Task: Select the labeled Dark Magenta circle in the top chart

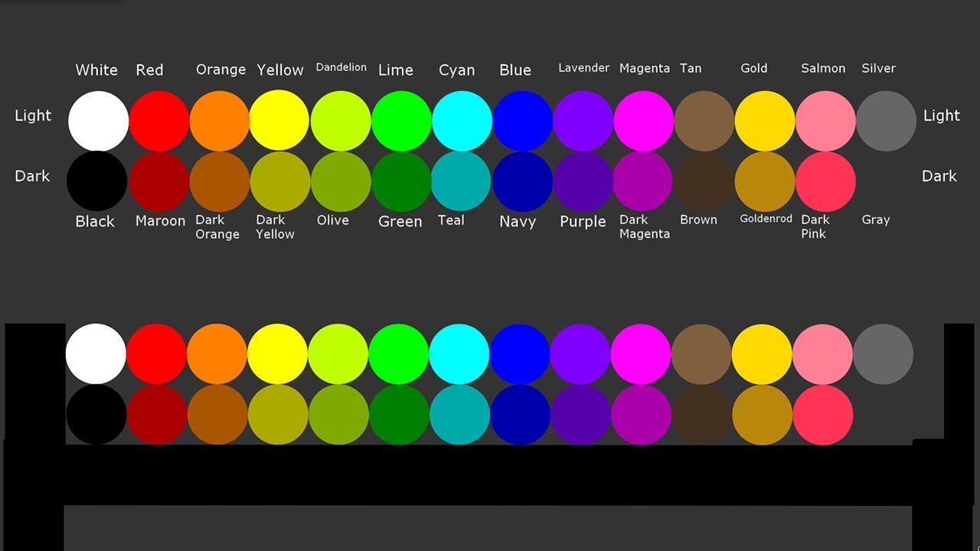Action: click(x=643, y=181)
